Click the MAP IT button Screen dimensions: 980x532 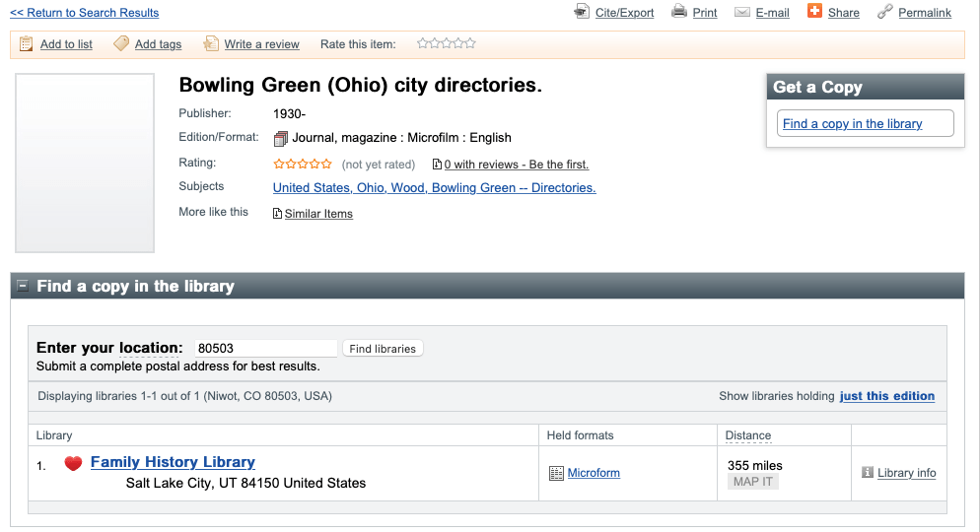click(x=753, y=482)
